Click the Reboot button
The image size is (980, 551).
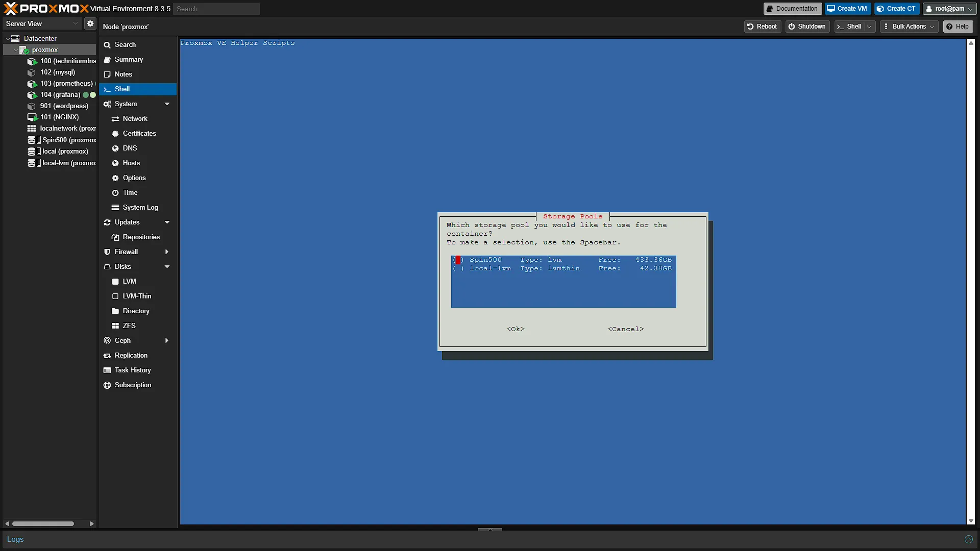(x=762, y=27)
